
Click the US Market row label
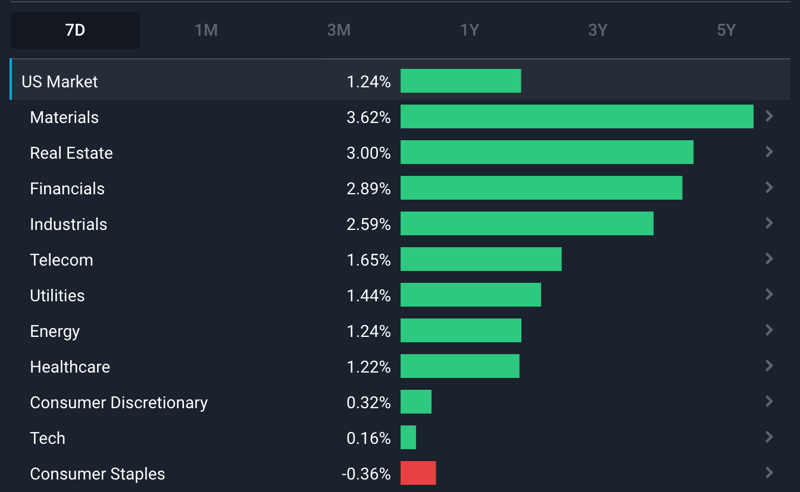click(59, 82)
